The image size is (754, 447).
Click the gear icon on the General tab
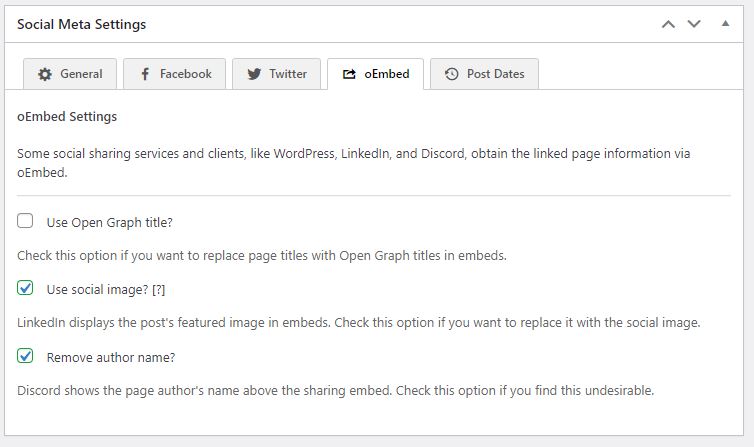(44, 74)
